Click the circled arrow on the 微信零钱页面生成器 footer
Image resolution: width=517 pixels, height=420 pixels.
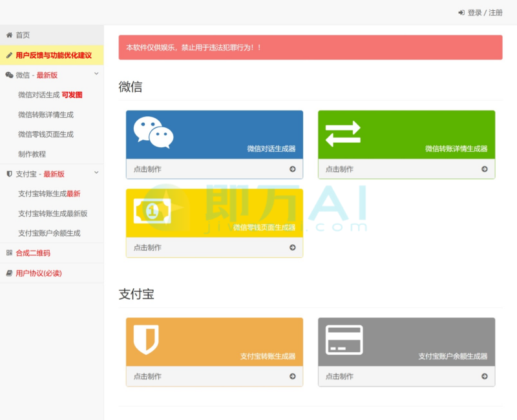point(292,247)
